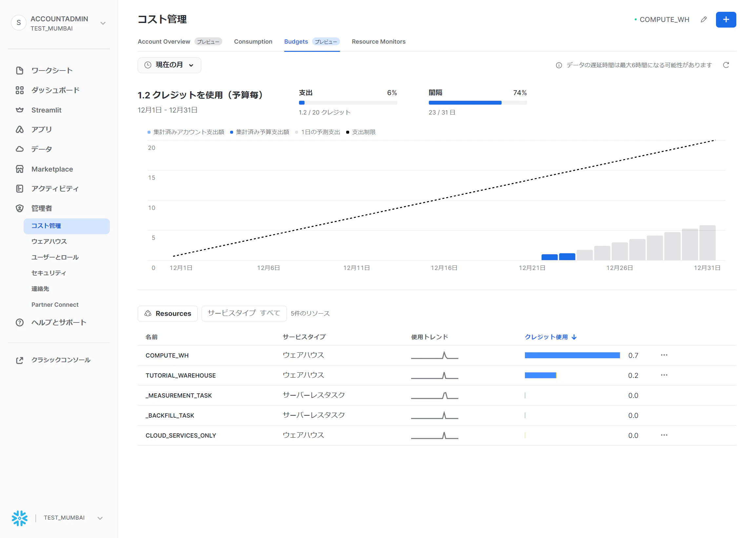Open the アプリ section icon
This screenshot has height=538, width=756.
click(x=20, y=130)
